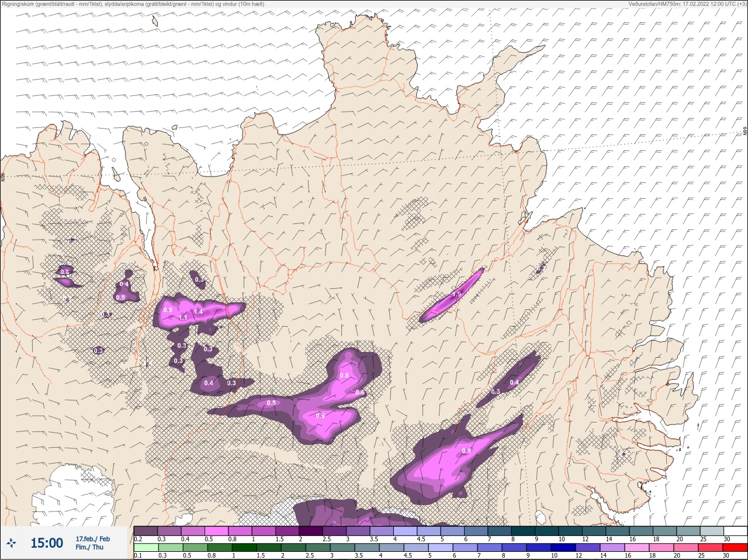Click the N99 label on the left map edge
The height and width of the screenshot is (560, 748).
pos(3,177)
